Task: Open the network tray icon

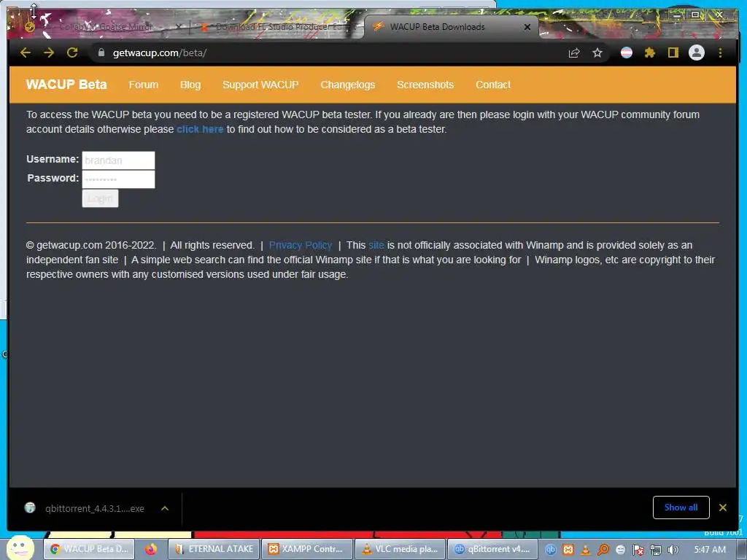Action: [x=656, y=550]
